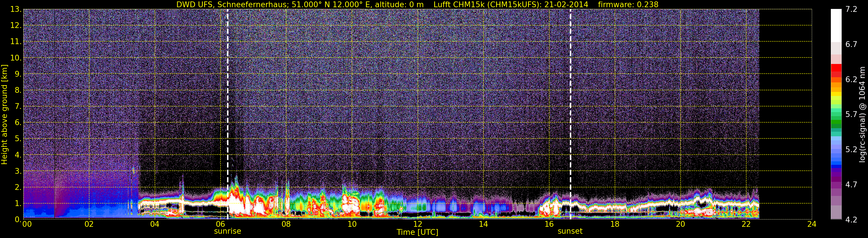Viewport: 868px width, 238px height.
Task: Click the y-axis tick label '11.'
Action: 16,42
